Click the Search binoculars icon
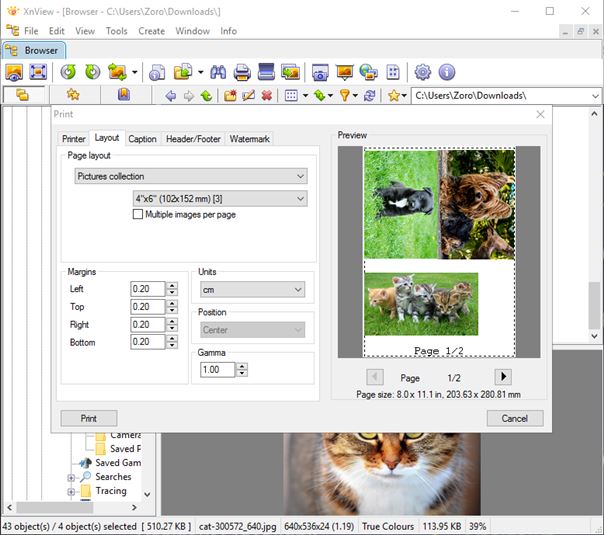Viewport: 604px width, 535px height. [x=219, y=72]
